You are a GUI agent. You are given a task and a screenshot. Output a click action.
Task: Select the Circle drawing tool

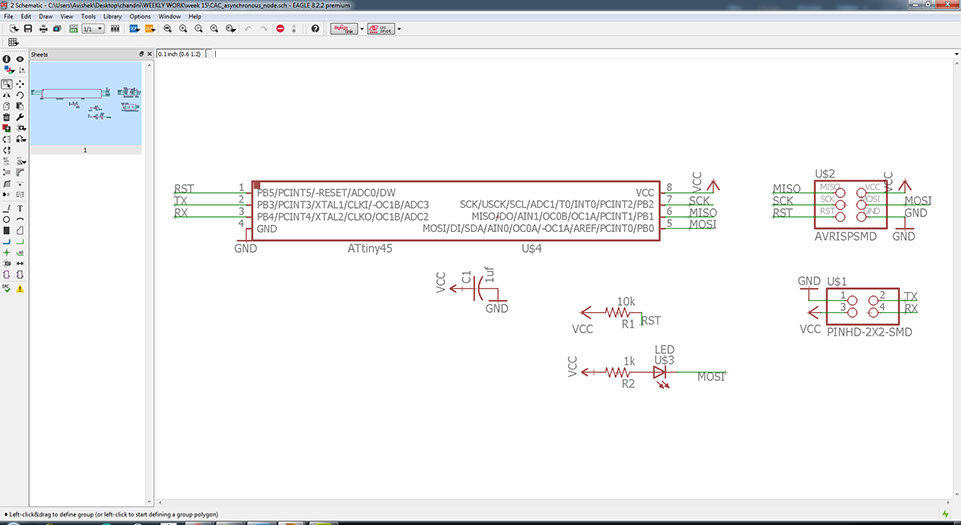tap(7, 219)
